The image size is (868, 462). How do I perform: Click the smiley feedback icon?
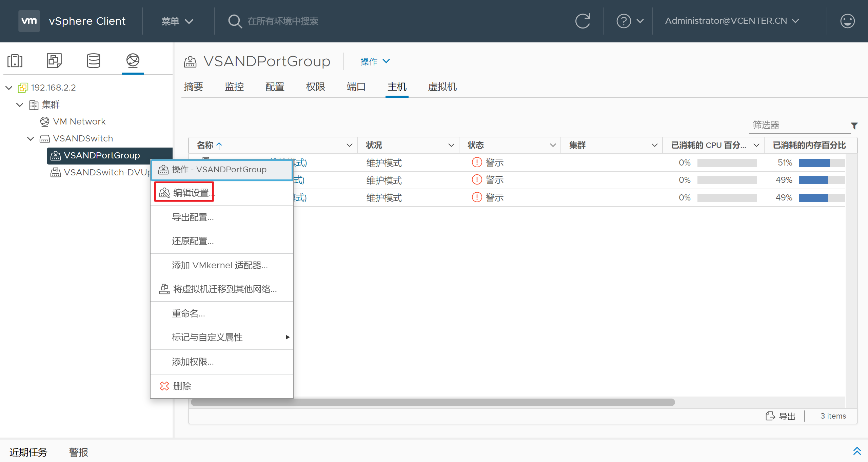[847, 21]
